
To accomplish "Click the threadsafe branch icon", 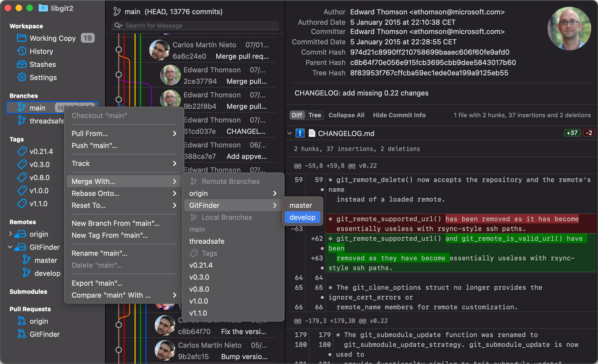I will coord(22,121).
